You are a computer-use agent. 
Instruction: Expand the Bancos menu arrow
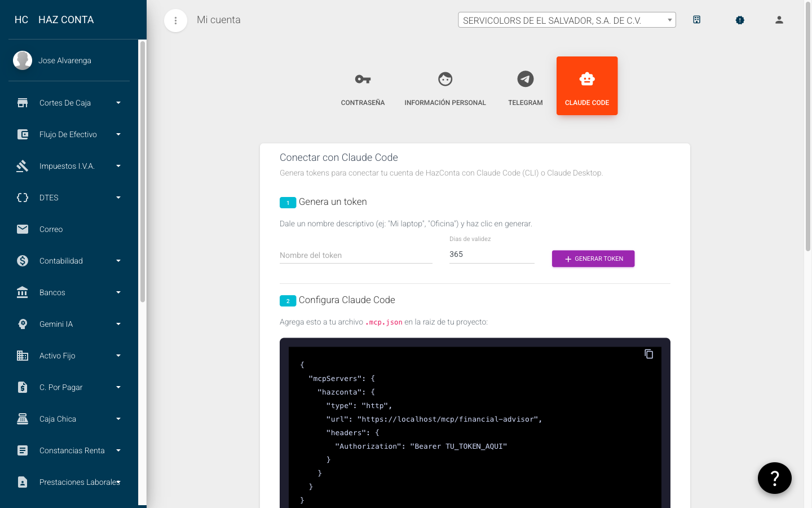point(118,292)
